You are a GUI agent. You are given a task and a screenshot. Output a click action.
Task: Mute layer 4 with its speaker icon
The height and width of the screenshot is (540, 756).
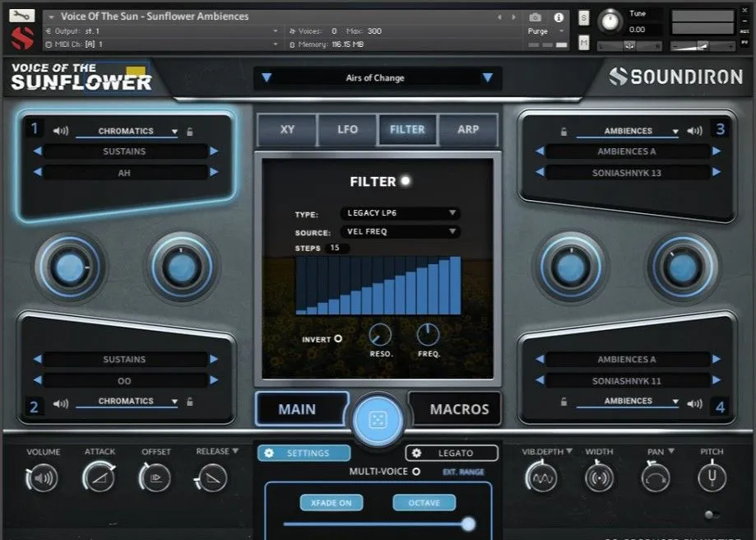click(x=695, y=403)
